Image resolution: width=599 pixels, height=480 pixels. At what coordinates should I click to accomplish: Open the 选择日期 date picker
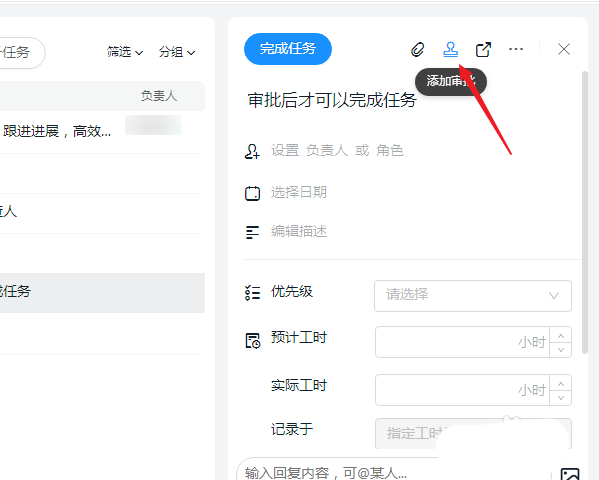[299, 192]
